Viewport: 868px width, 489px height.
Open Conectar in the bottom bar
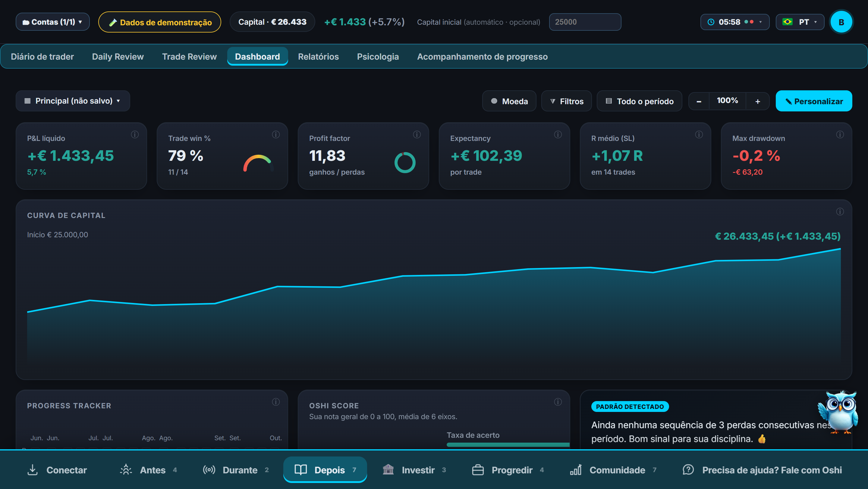(57, 470)
